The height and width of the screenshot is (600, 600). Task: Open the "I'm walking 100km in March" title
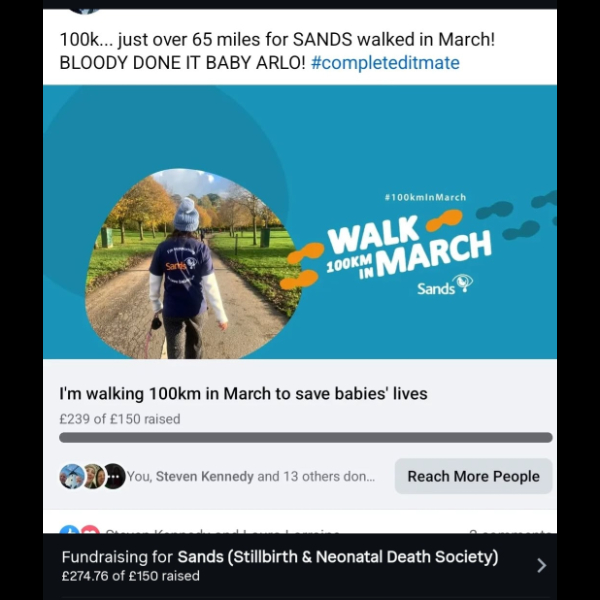tap(243, 394)
